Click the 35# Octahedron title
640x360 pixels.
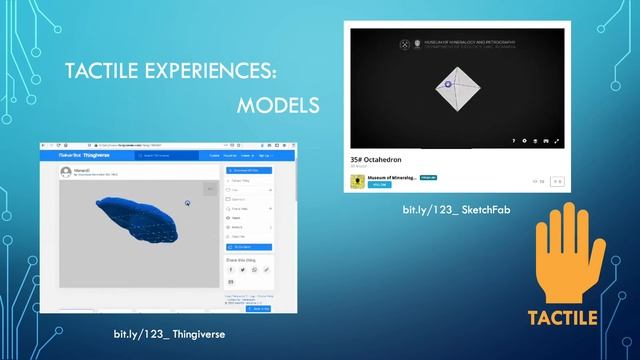tap(376, 160)
